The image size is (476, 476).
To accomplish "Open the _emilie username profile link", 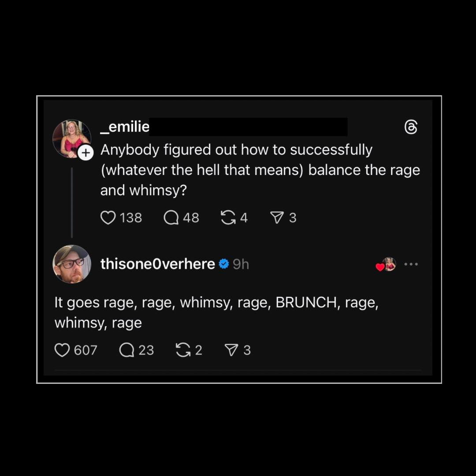I will (125, 127).
